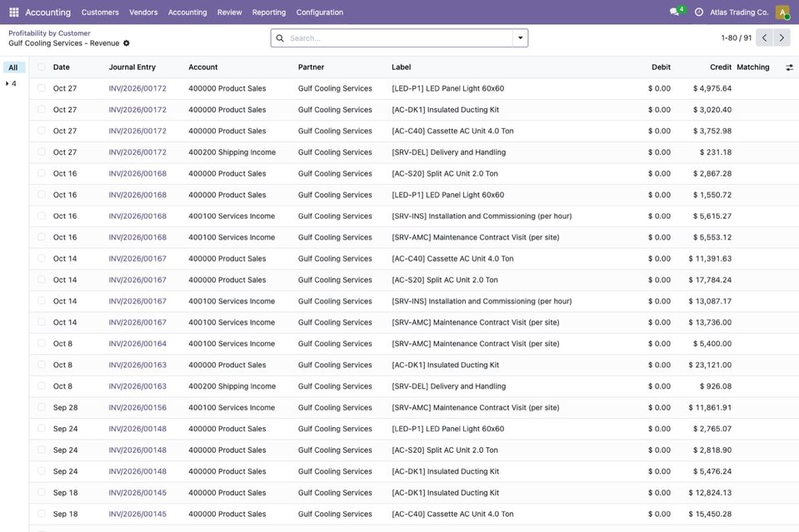Open INV/2026/00164 journal entry link
The width and height of the screenshot is (799, 532).
pyautogui.click(x=137, y=344)
